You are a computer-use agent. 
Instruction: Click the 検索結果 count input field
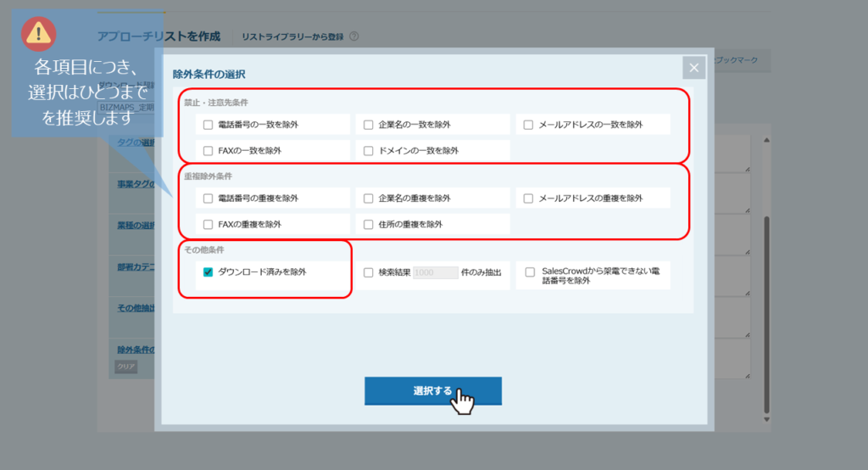pyautogui.click(x=435, y=273)
